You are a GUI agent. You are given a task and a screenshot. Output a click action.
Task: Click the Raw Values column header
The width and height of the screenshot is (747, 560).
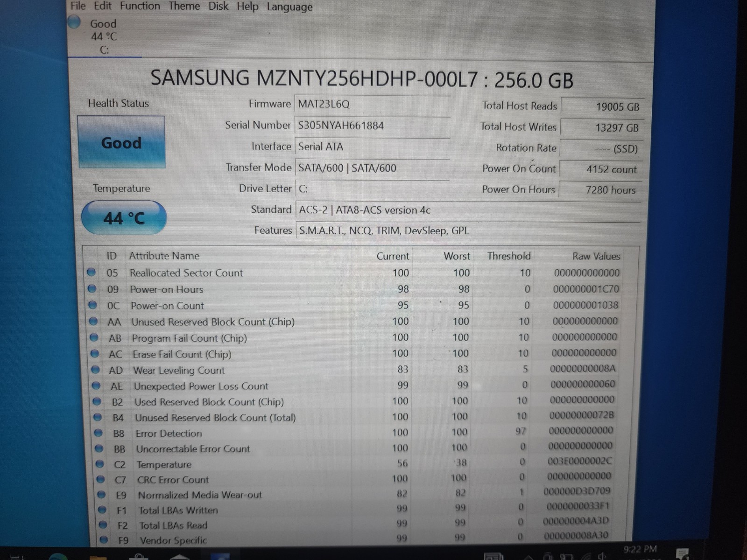tap(596, 256)
